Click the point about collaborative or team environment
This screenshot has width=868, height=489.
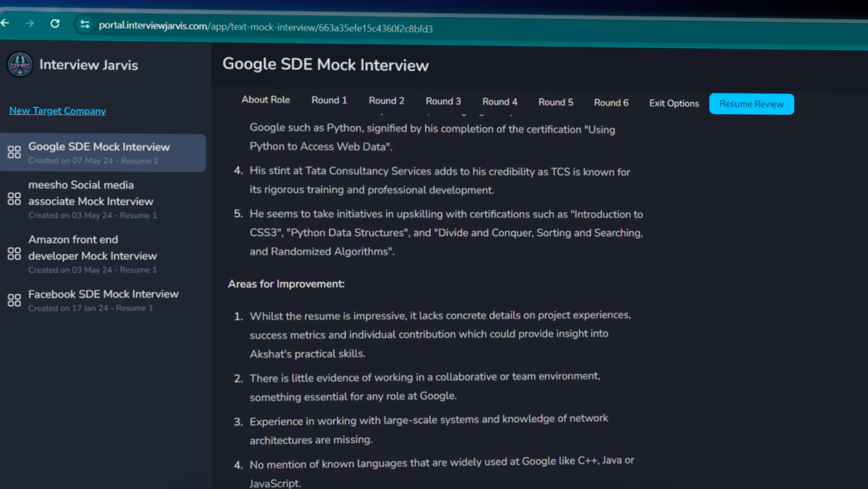[425, 386]
